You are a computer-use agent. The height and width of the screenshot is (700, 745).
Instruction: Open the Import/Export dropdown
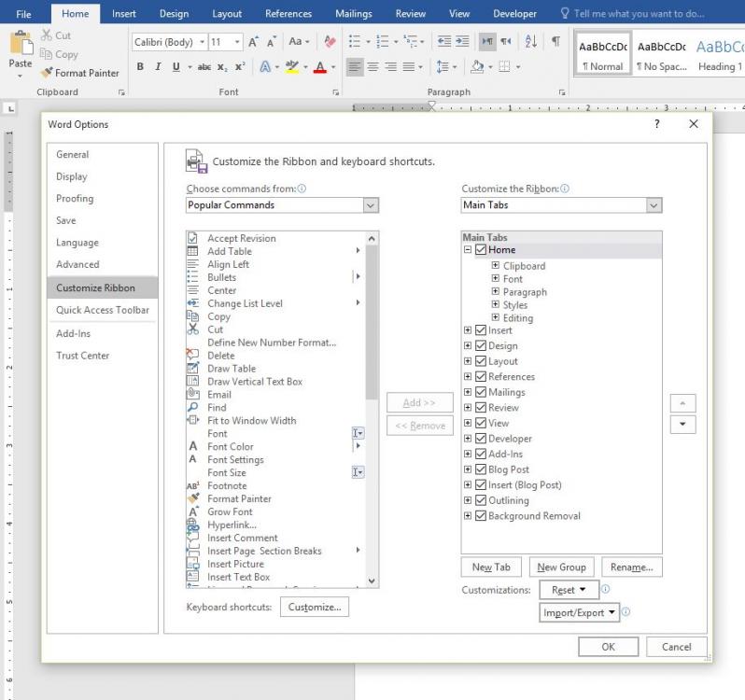coord(579,612)
